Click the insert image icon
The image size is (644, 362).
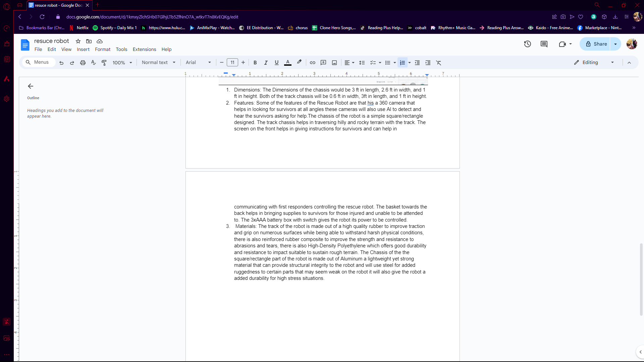click(x=334, y=63)
